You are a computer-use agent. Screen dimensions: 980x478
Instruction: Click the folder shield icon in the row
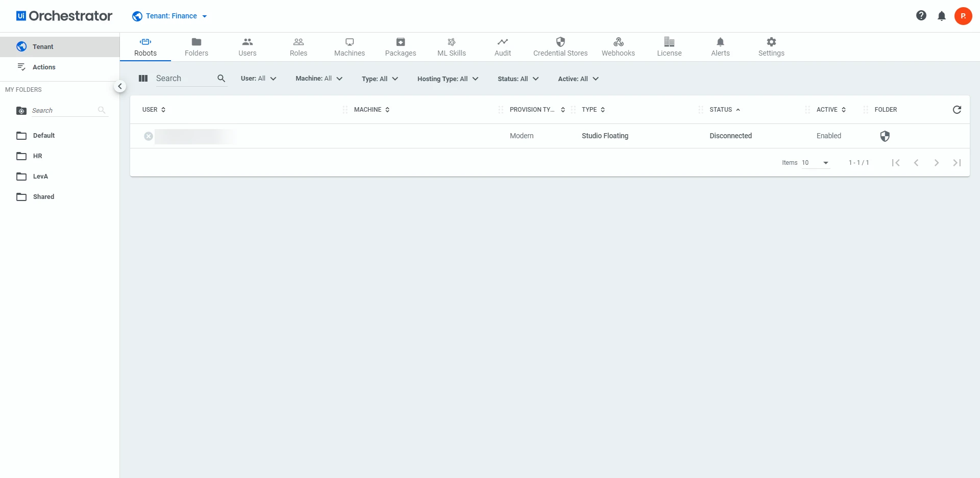click(885, 136)
